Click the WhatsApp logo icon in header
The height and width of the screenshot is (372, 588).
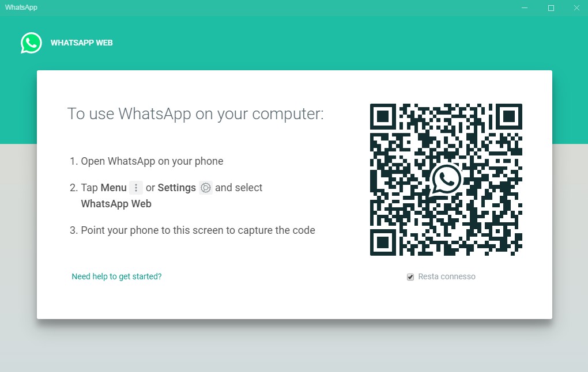pyautogui.click(x=31, y=43)
